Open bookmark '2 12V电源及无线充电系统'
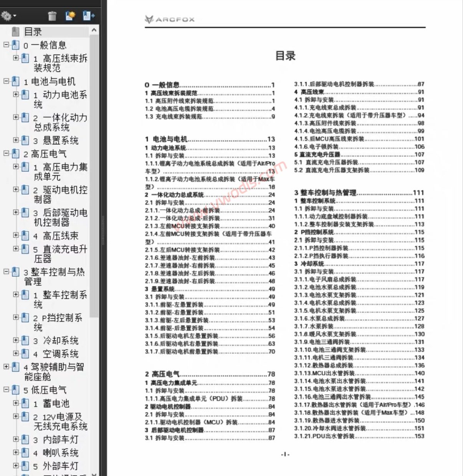This screenshot has height=476, width=463. click(60, 421)
